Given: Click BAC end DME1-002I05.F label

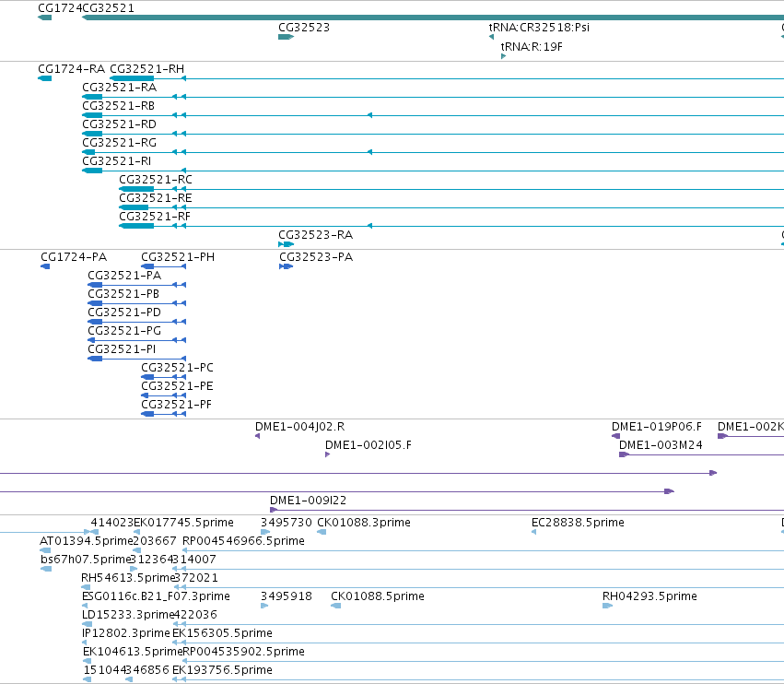Looking at the screenshot, I should (369, 445).
